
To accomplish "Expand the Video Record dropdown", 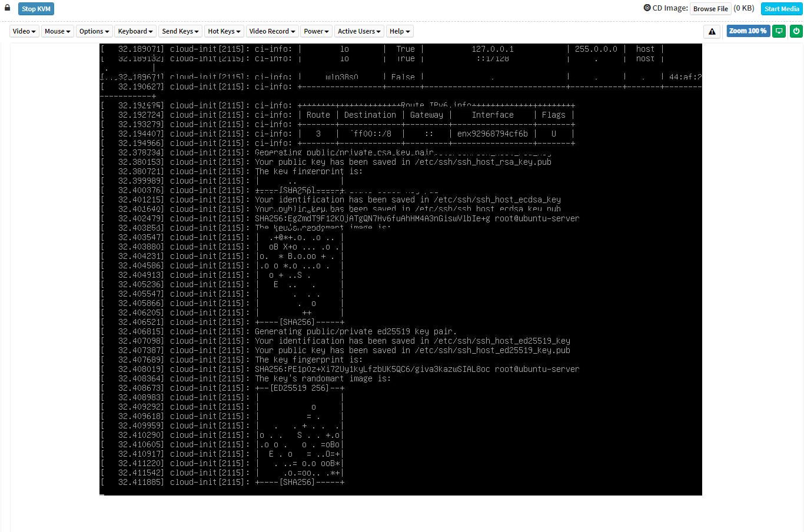I will pos(272,31).
